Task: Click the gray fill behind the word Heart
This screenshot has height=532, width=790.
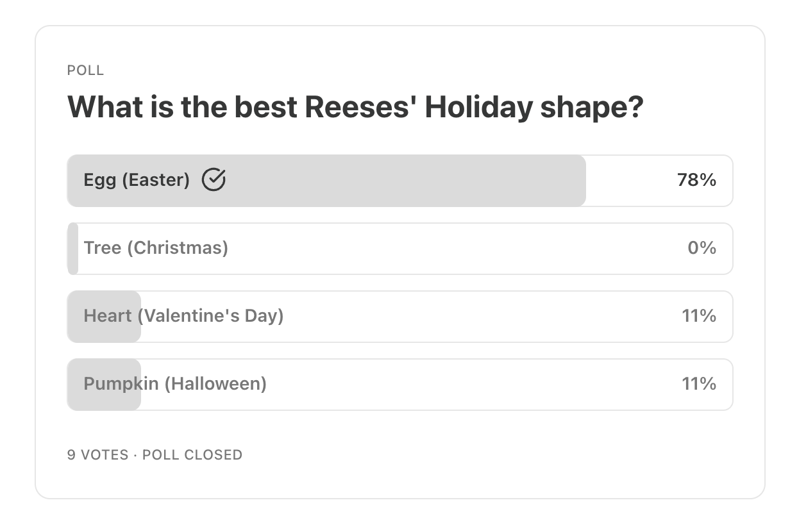Action: 104,317
